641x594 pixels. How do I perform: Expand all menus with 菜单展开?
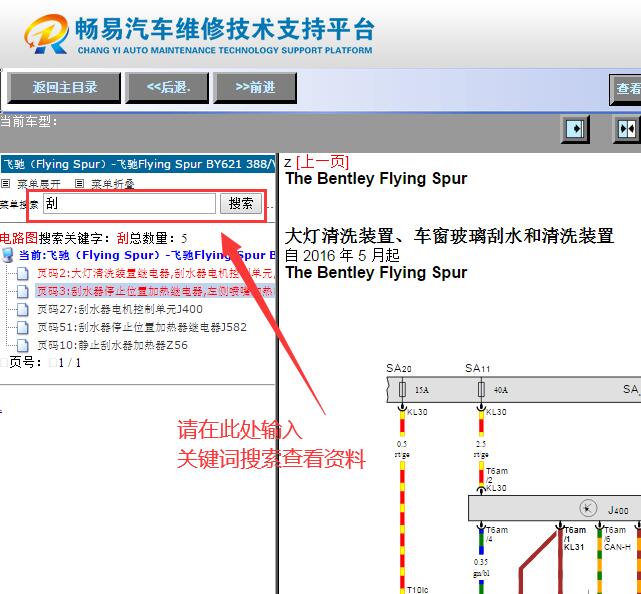point(38,184)
